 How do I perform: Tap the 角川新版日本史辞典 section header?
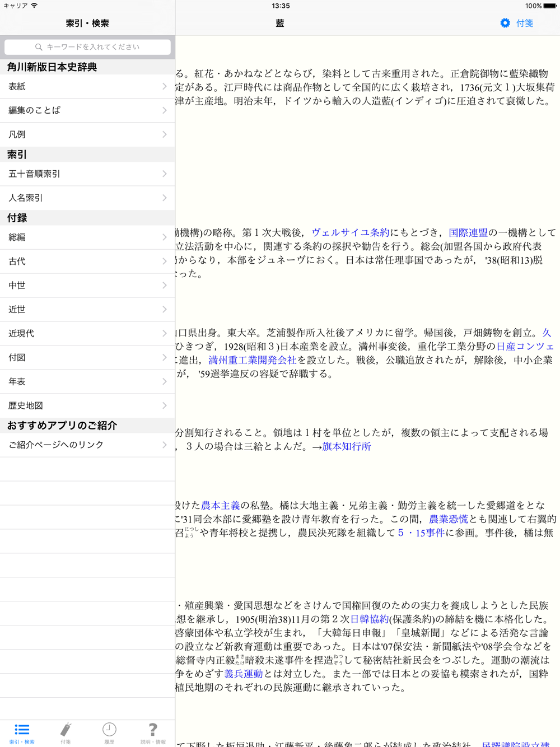(x=52, y=67)
